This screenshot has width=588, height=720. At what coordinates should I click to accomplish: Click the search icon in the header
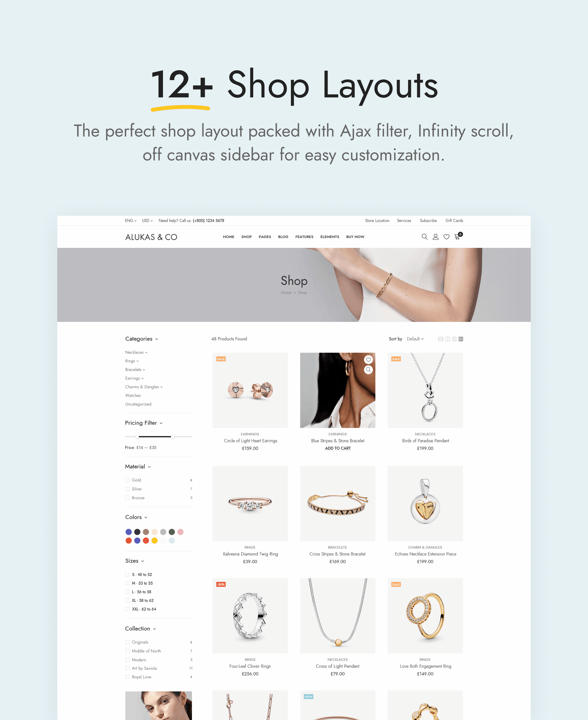[x=424, y=236]
